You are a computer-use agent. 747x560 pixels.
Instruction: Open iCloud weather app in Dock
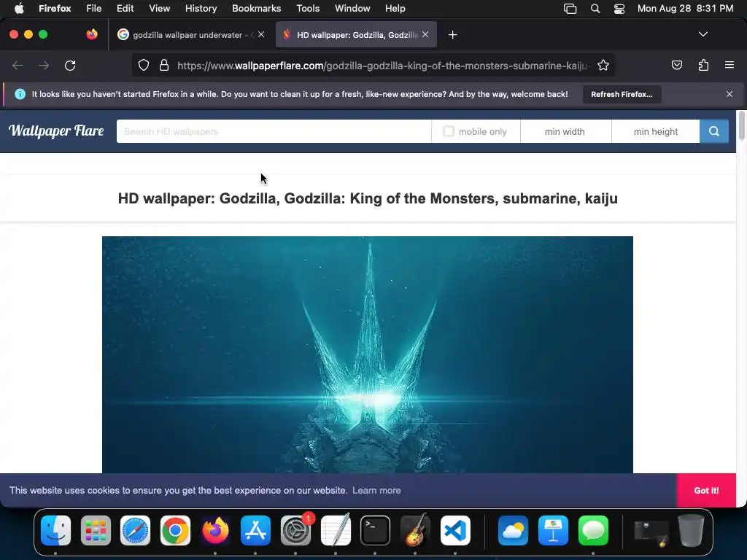point(513,531)
